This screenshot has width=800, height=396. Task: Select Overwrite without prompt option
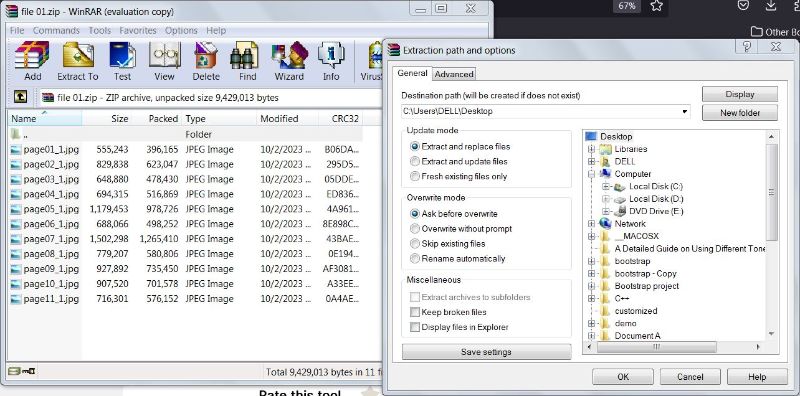(x=415, y=229)
